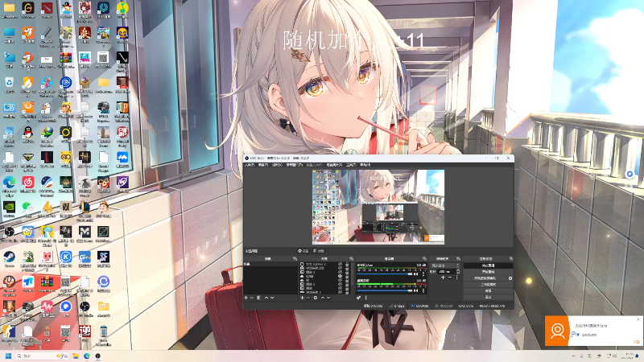Viewport: 644px width, 362px height.
Task: Click the OBS preview canvas
Action: click(378, 207)
